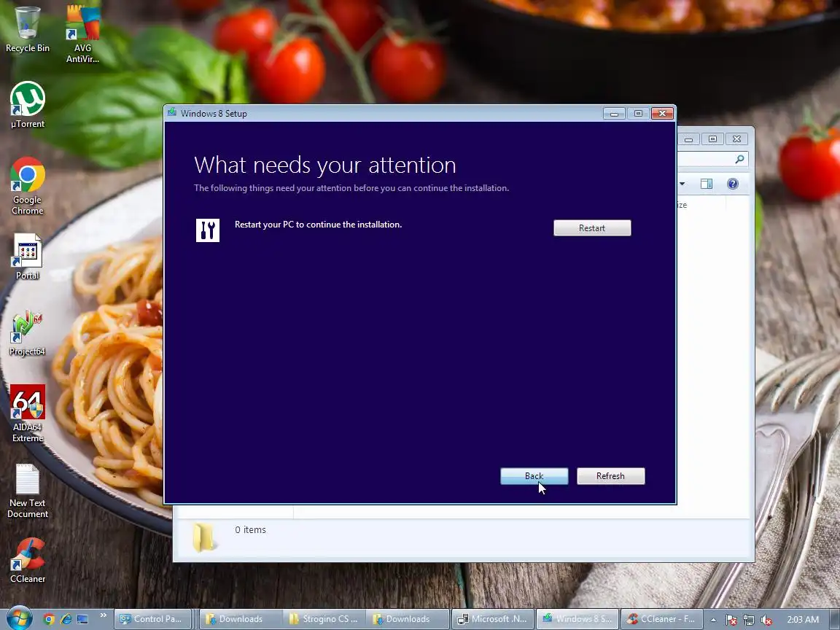The width and height of the screenshot is (840, 630).
Task: Switch to the Microsoft .N... taskbar button
Action: click(493, 619)
